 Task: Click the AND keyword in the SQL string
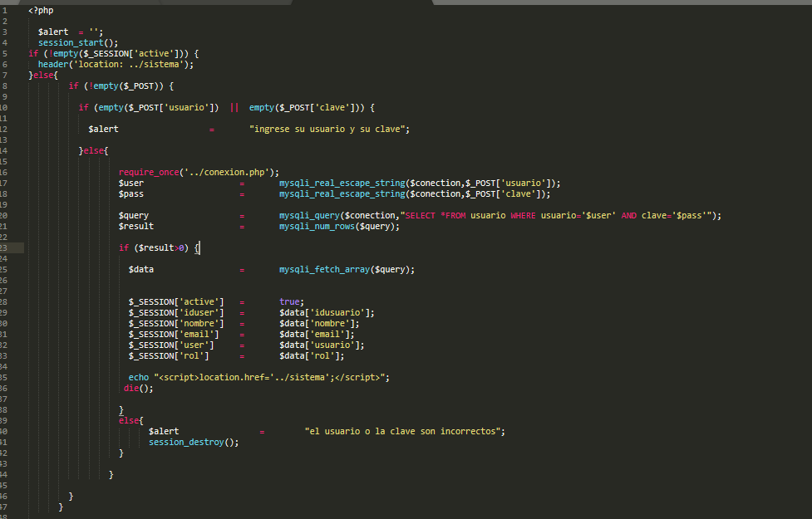(628, 216)
